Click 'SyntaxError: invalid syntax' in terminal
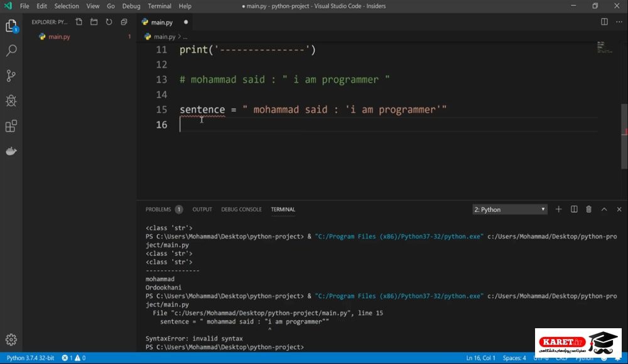628x364 pixels. click(194, 338)
